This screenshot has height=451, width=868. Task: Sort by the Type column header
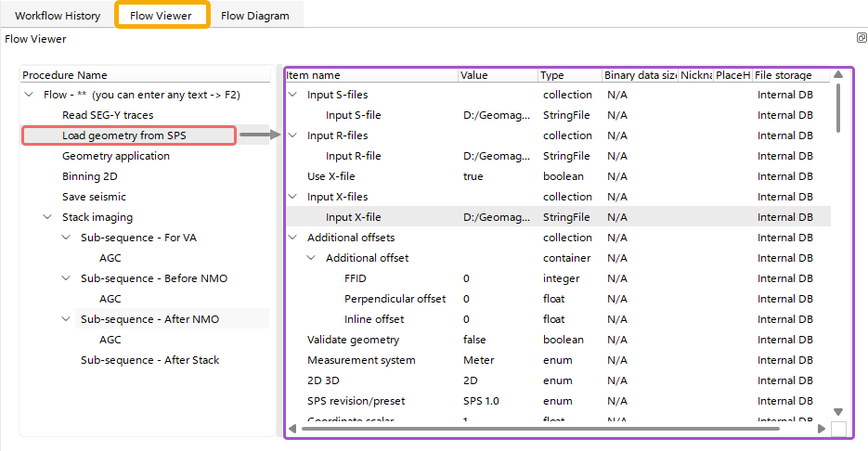[570, 75]
